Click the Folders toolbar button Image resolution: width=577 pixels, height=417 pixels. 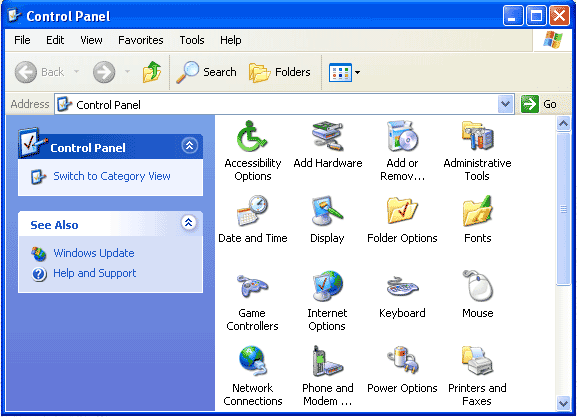click(x=280, y=73)
